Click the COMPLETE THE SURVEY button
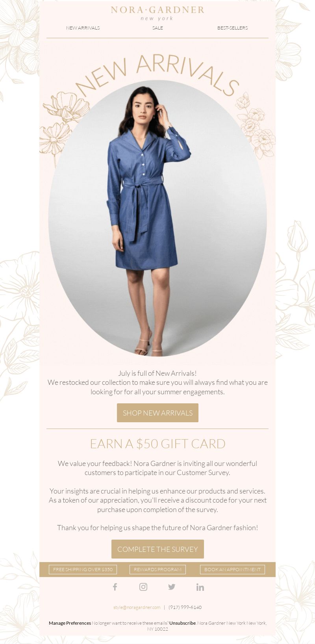 [x=157, y=549]
